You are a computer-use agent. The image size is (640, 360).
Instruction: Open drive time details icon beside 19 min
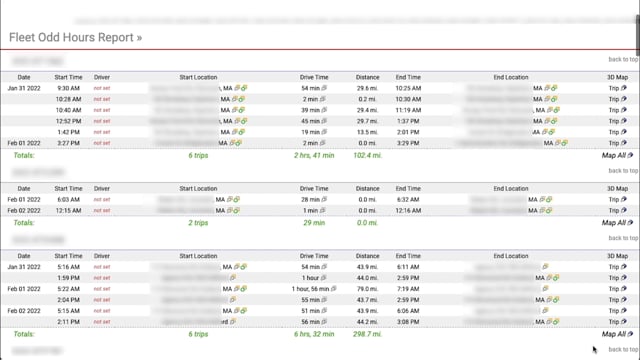[x=324, y=132]
